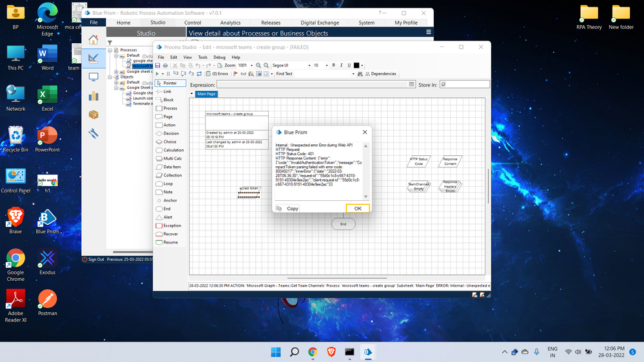Click the zoom in magnifier icon

pos(259,65)
